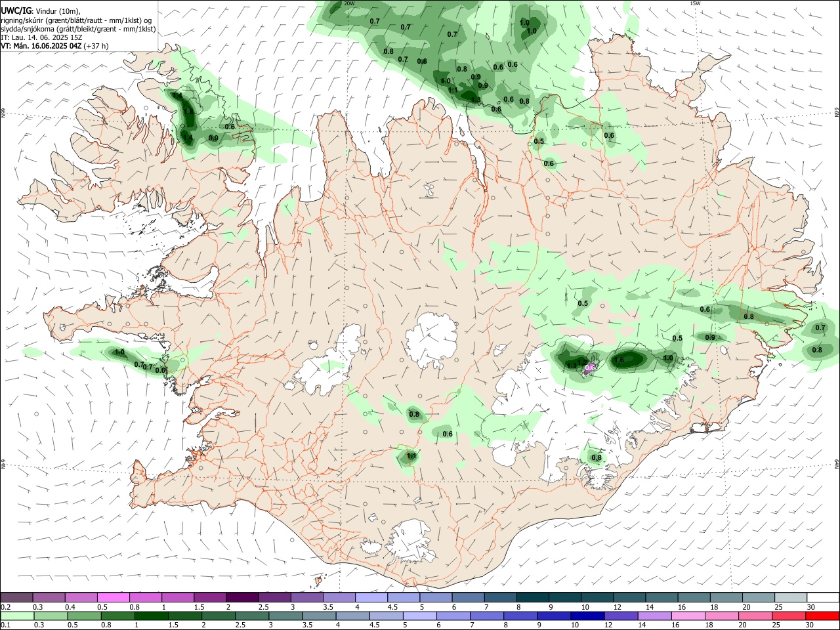Click the white 30 snow legend swatch
The width and height of the screenshot is (840, 630).
coord(823,597)
